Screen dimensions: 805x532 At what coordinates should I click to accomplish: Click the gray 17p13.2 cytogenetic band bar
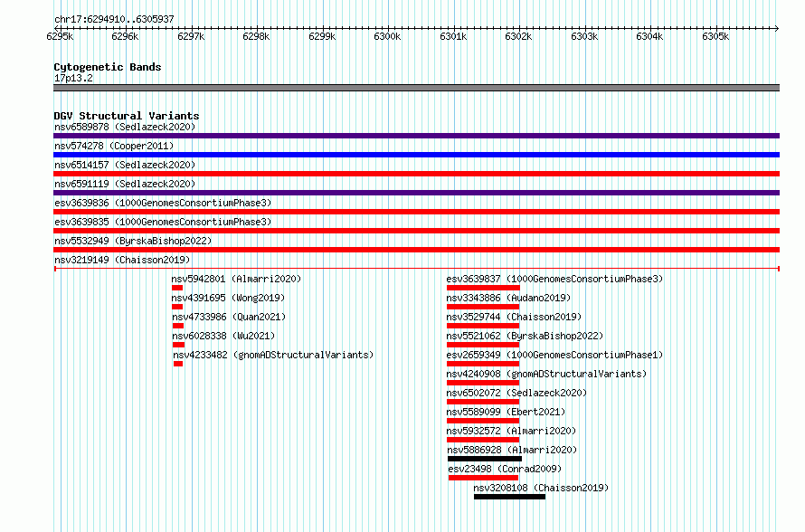pos(416,88)
